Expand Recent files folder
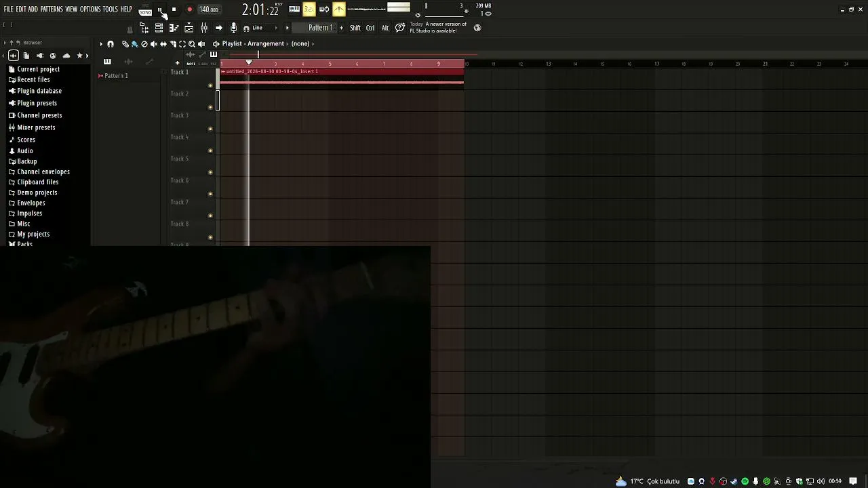The width and height of the screenshot is (868, 488). [33, 79]
